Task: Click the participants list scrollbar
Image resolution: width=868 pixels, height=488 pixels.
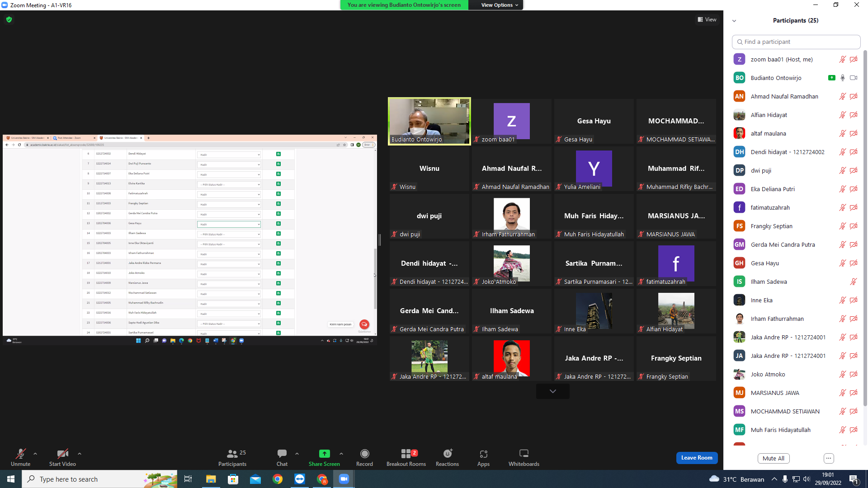Action: 865,228
